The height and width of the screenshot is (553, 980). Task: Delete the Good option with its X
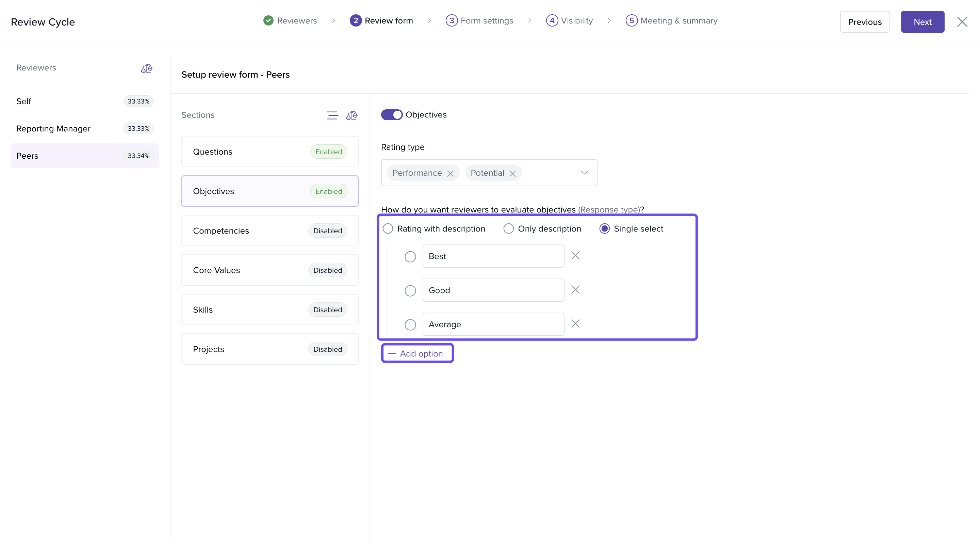pos(575,290)
